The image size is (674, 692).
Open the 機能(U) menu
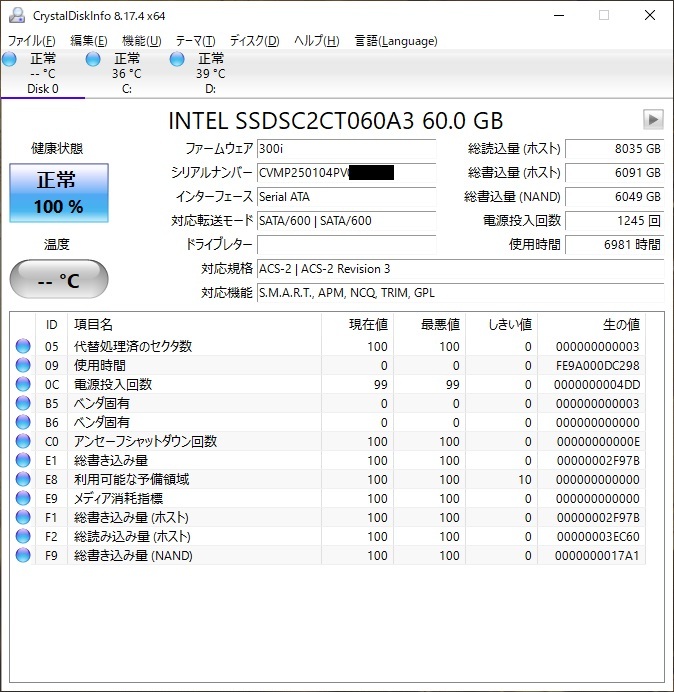point(142,41)
